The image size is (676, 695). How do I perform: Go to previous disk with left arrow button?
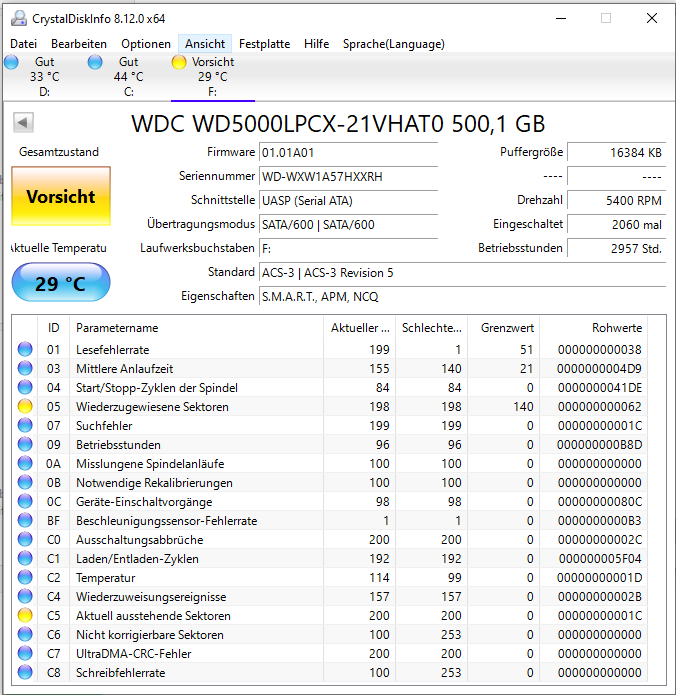point(23,122)
